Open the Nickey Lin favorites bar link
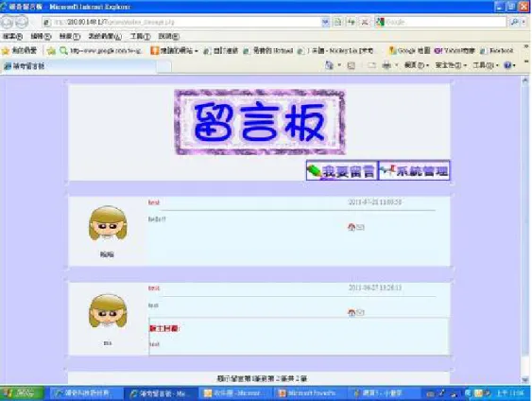 (x=335, y=50)
